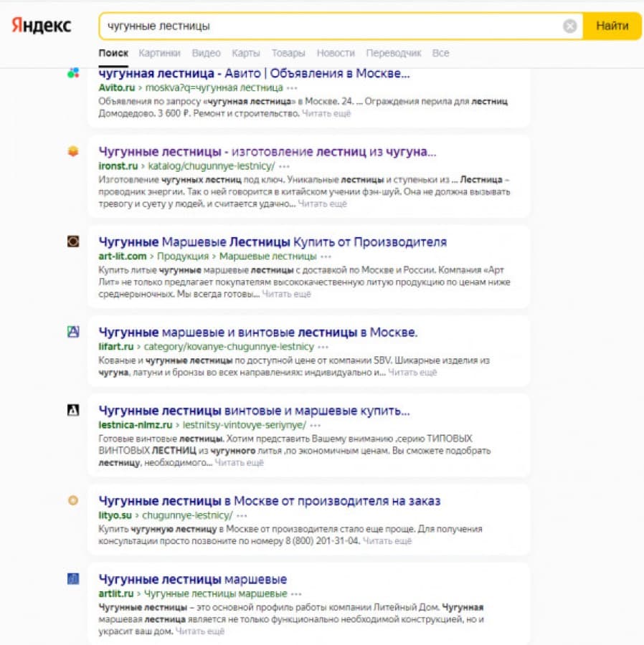Image resolution: width=644 pixels, height=645 pixels.
Task: Open the three-dot menu beside lityo.su URL
Action: 242,515
